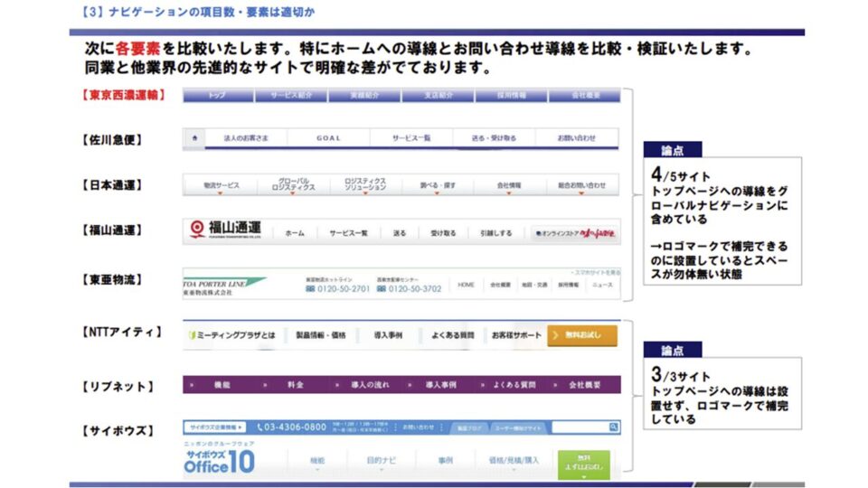Expand 機能 dropdown in Cybozu Office nav
The image size is (868, 488).
[x=317, y=463]
